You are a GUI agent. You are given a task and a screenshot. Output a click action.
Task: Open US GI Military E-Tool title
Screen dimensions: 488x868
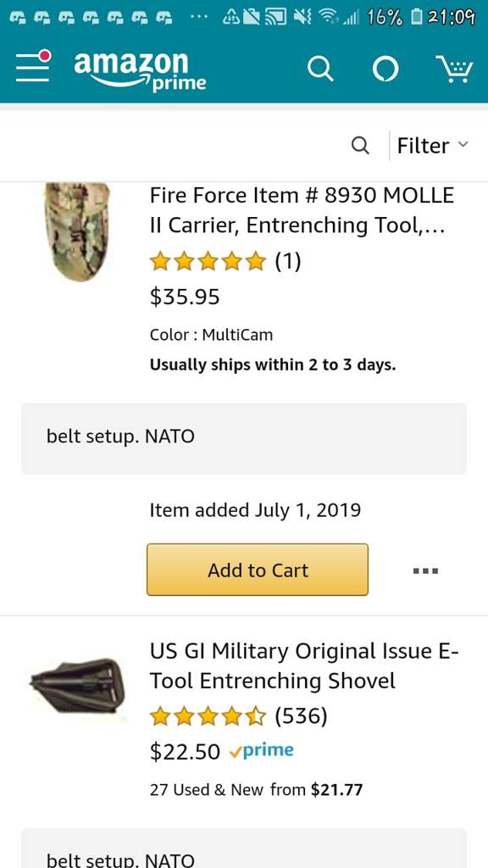tap(304, 666)
